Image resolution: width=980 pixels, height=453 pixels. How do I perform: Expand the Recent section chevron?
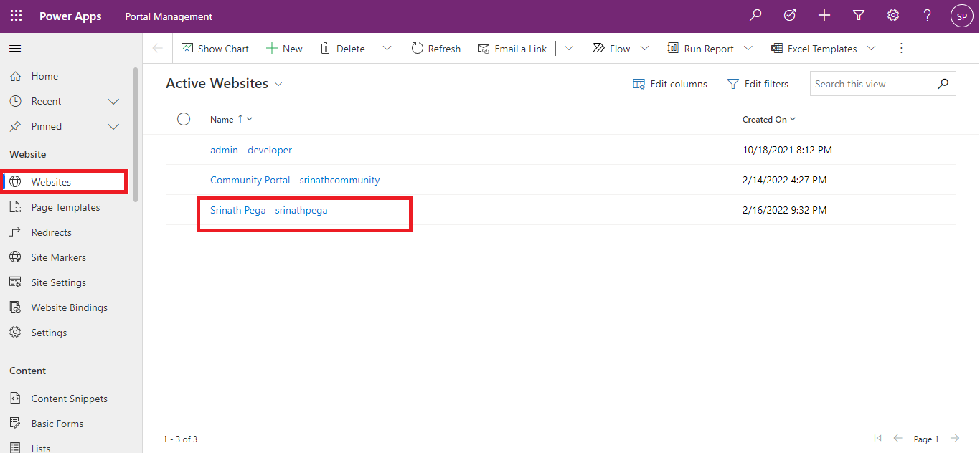pyautogui.click(x=113, y=102)
